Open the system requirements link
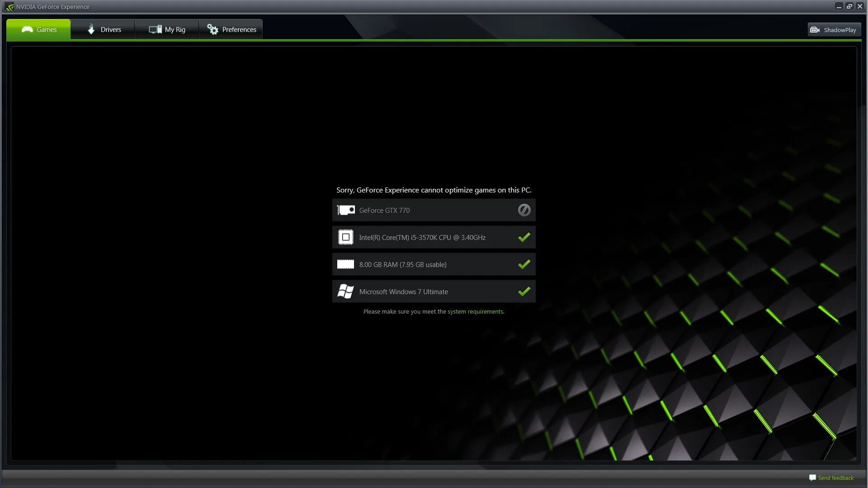The image size is (868, 488). coord(475,311)
